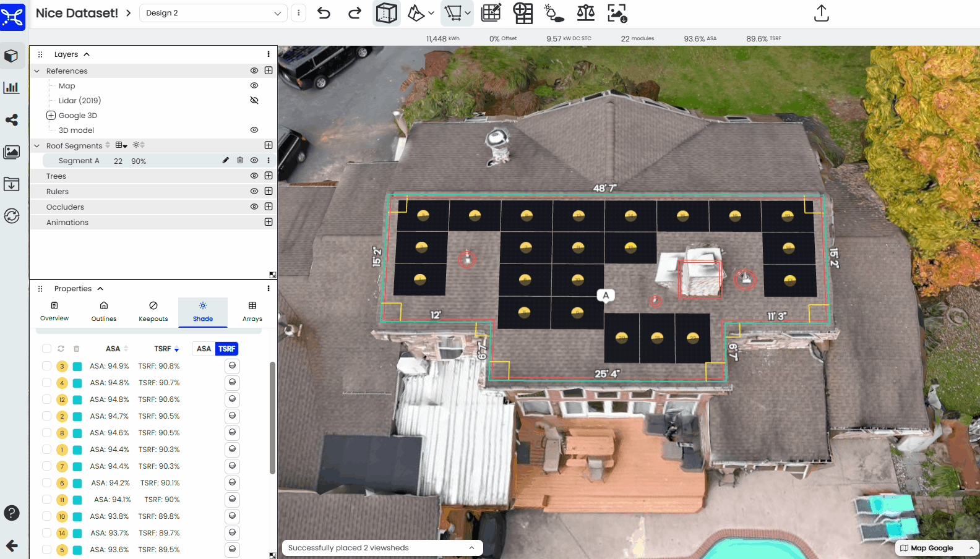980x559 pixels.
Task: Expand the viewsheds notification chevron
Action: (471, 548)
